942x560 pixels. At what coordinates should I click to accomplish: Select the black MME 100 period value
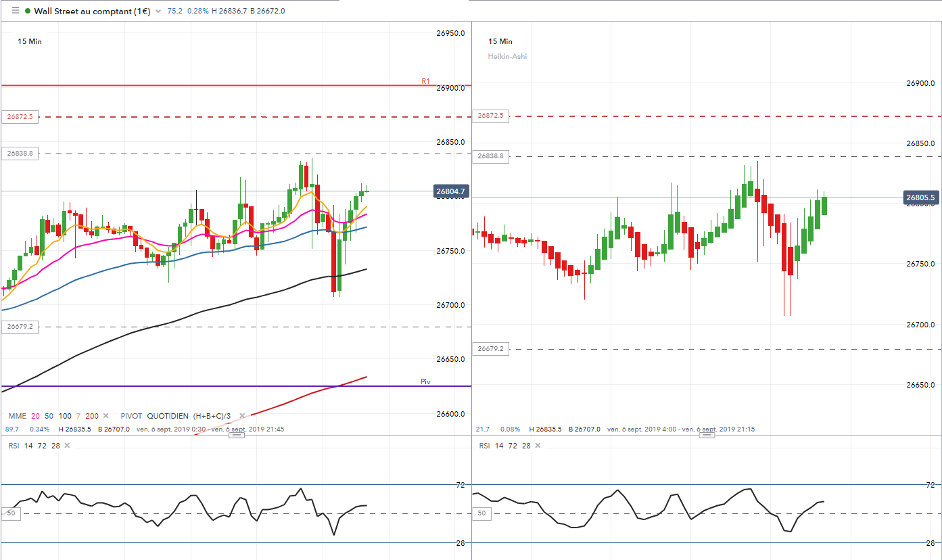click(65, 415)
